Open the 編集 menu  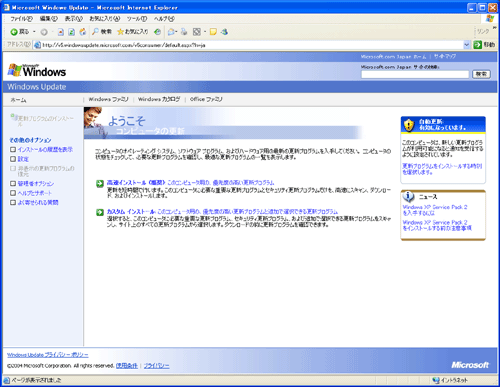[49, 19]
